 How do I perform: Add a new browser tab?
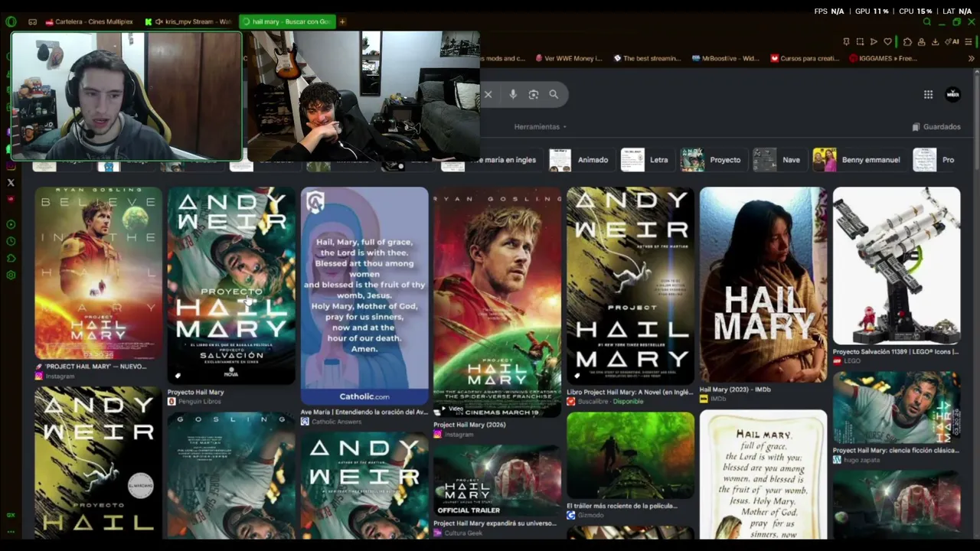(342, 21)
